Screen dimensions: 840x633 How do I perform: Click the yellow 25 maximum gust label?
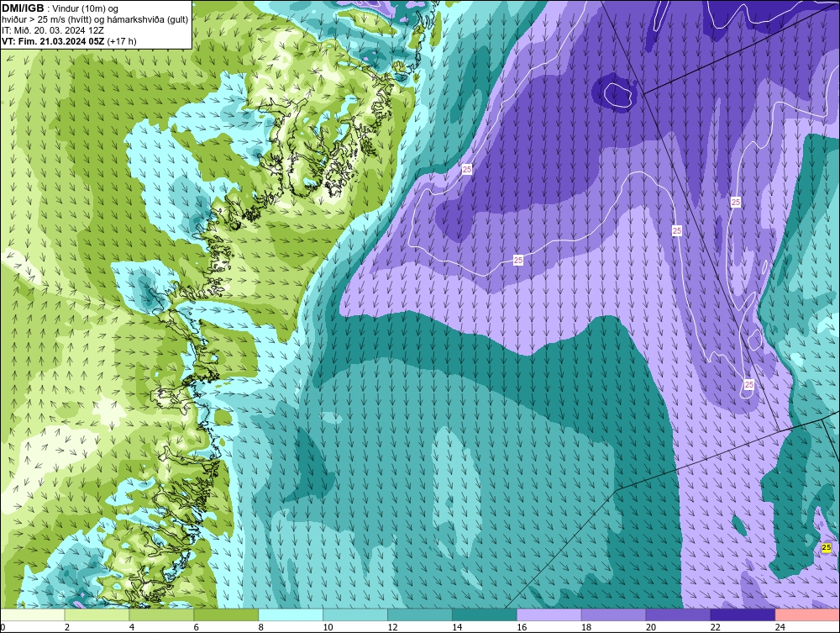click(x=827, y=547)
